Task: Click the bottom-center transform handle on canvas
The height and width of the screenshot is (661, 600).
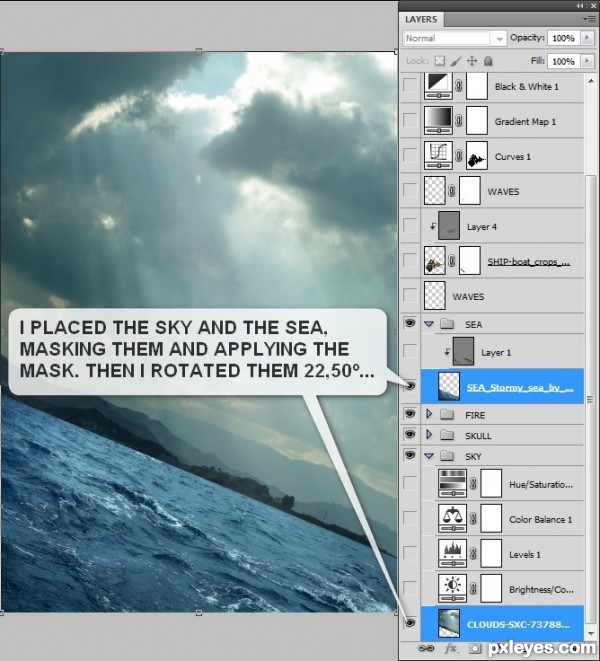Action: pos(199,613)
